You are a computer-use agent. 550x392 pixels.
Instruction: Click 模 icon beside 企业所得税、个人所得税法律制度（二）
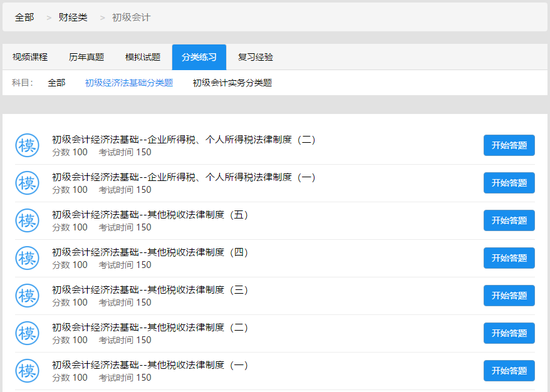tap(27, 145)
